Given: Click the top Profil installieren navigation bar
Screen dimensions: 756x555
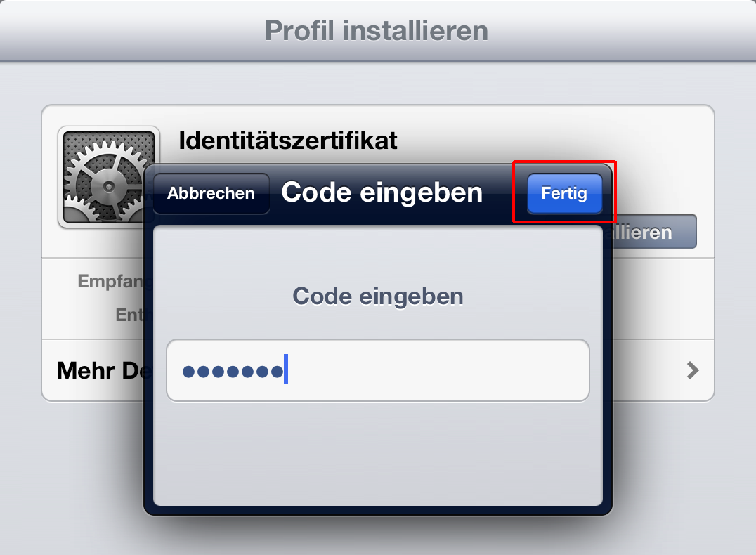Looking at the screenshot, I should tap(378, 31).
